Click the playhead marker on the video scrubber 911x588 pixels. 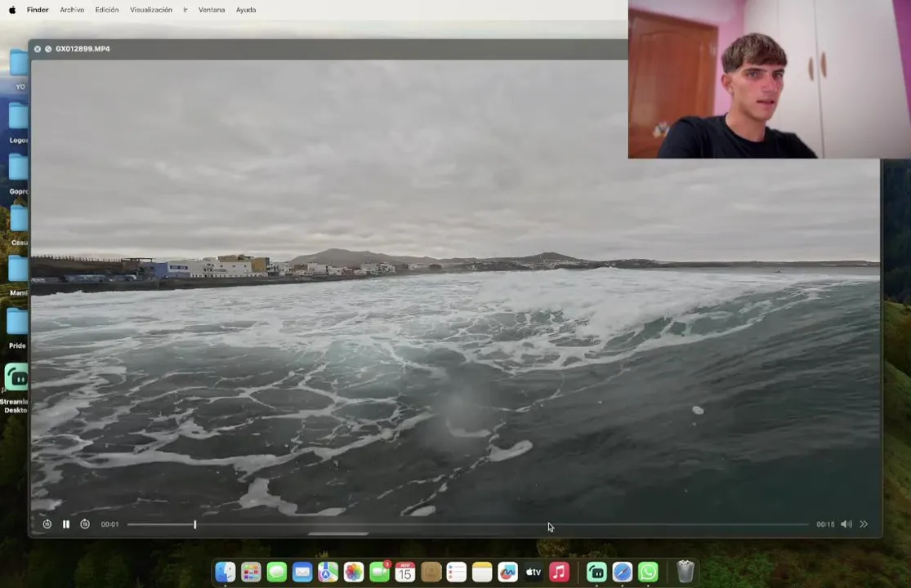(194, 524)
